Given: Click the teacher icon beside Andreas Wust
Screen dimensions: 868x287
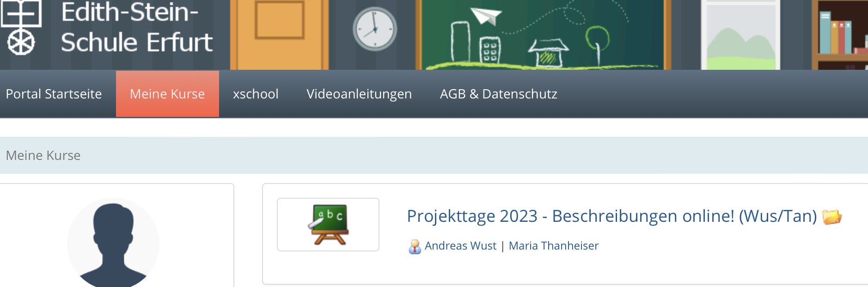Looking at the screenshot, I should [415, 246].
